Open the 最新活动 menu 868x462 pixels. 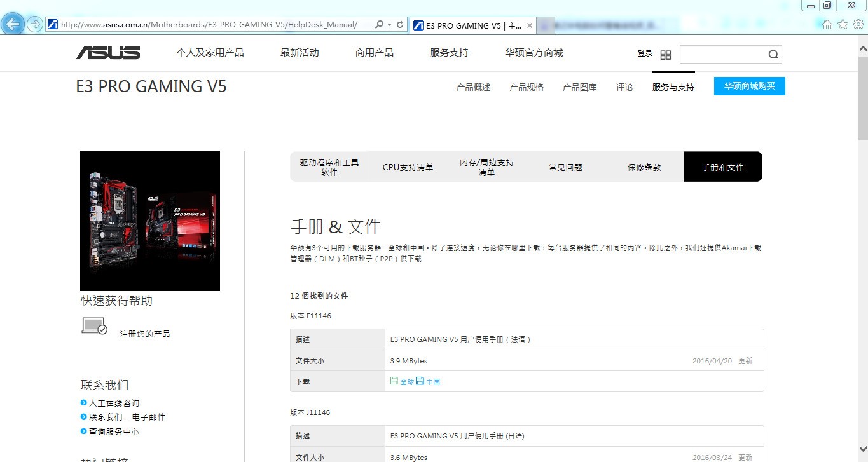pyautogui.click(x=300, y=53)
